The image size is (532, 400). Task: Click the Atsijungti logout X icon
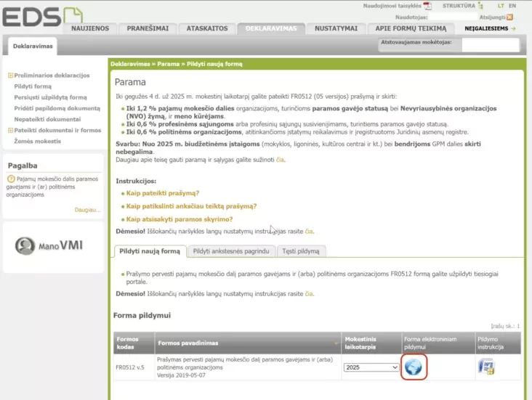click(510, 17)
